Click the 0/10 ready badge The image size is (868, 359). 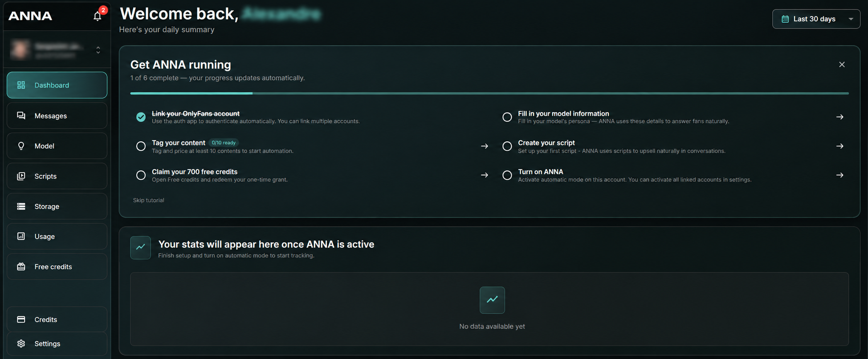pos(224,143)
